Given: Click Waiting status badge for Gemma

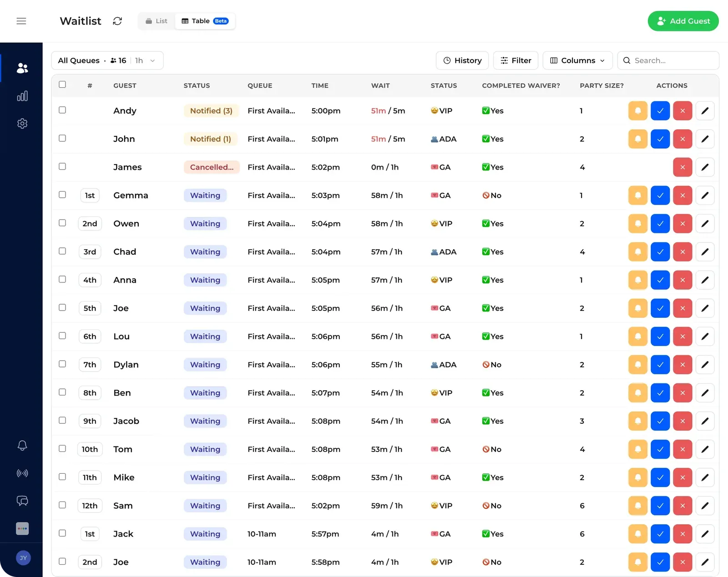Looking at the screenshot, I should pyautogui.click(x=205, y=196).
